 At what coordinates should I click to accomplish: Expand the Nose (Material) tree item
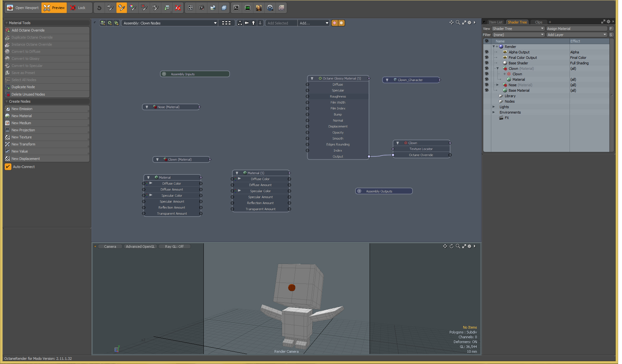point(497,85)
